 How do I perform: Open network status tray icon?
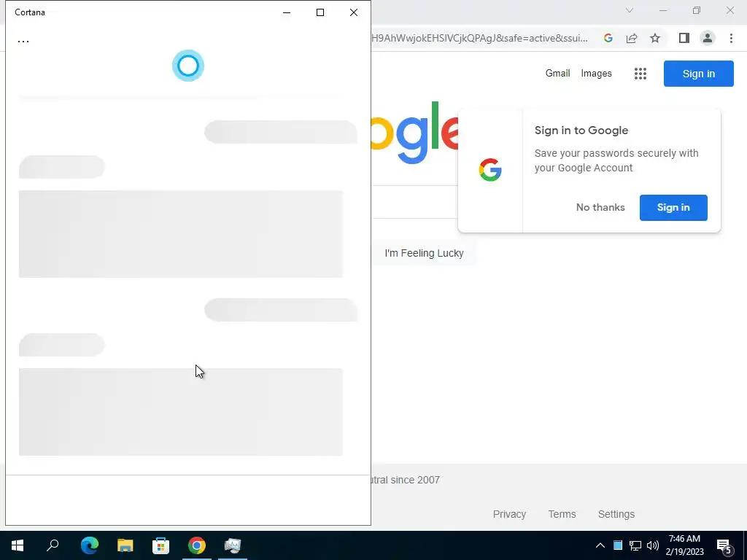(x=635, y=545)
